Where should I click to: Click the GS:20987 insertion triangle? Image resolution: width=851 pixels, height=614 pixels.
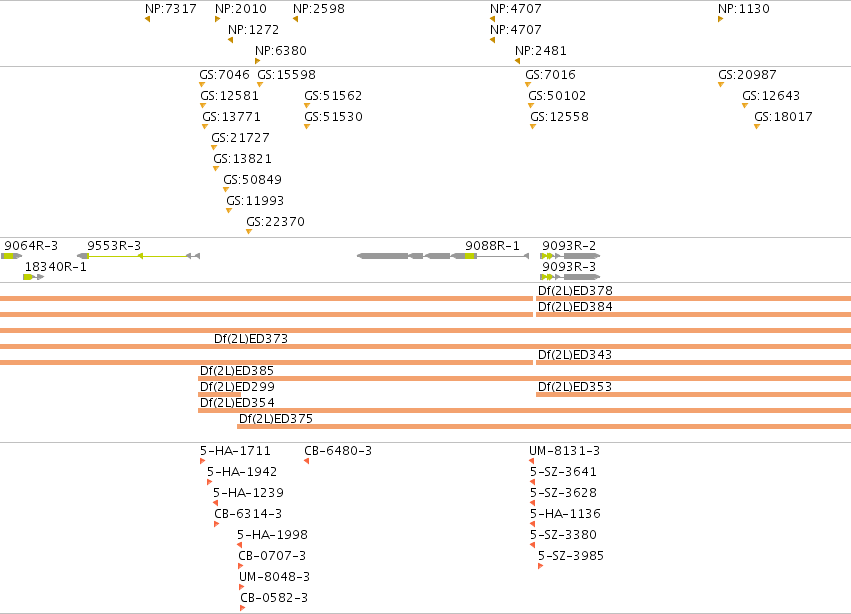[721, 85]
